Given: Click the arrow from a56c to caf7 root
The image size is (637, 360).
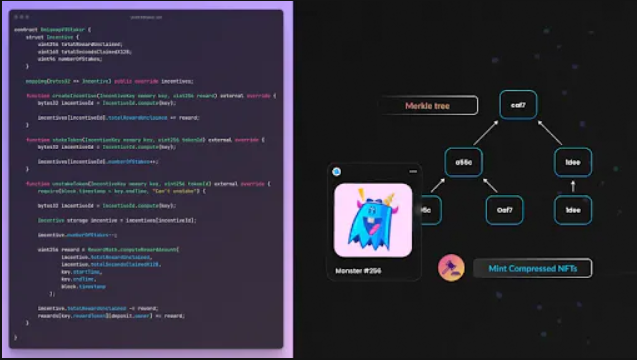Looking at the screenshot, I should click(486, 132).
